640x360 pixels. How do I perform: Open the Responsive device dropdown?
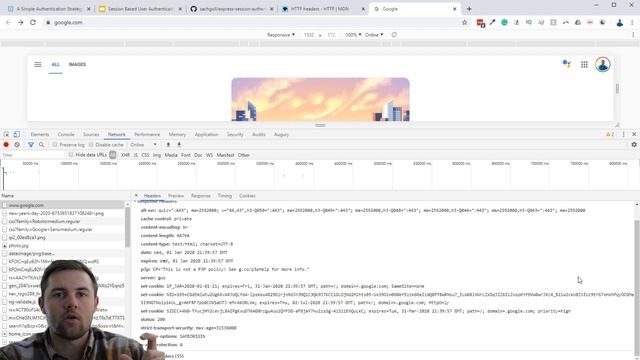point(281,35)
